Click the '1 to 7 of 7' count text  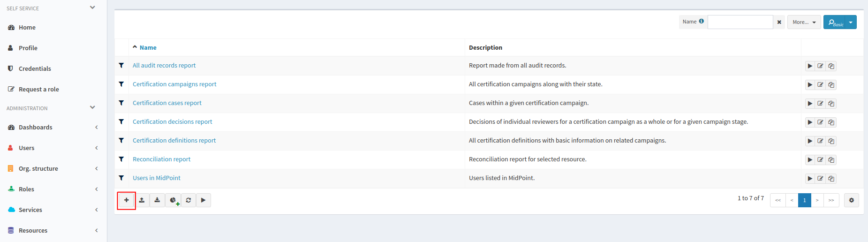click(x=751, y=198)
